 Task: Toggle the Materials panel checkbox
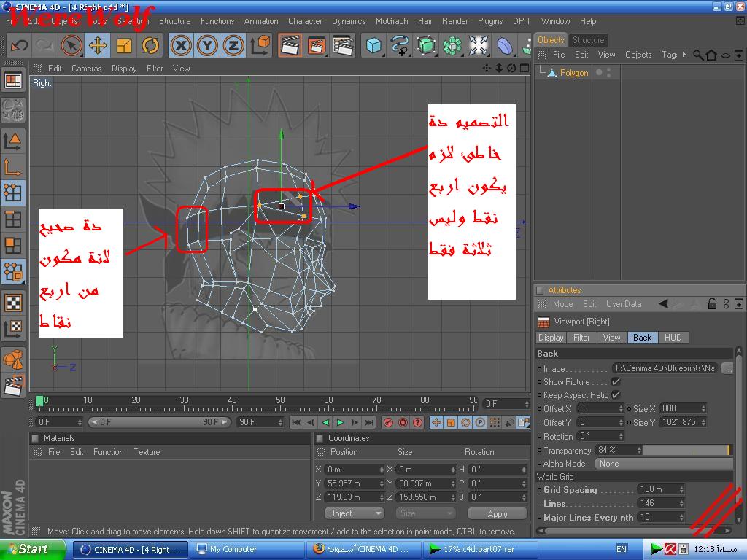35,438
